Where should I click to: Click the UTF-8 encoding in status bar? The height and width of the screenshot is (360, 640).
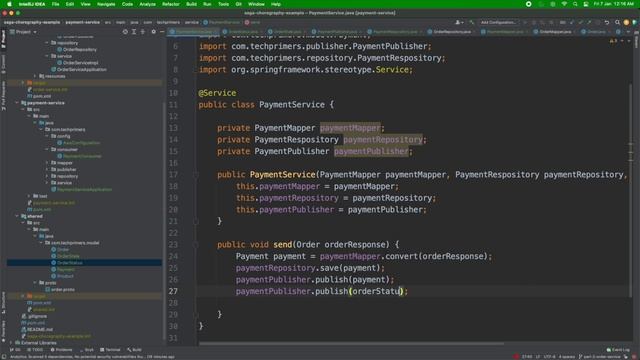pos(549,357)
